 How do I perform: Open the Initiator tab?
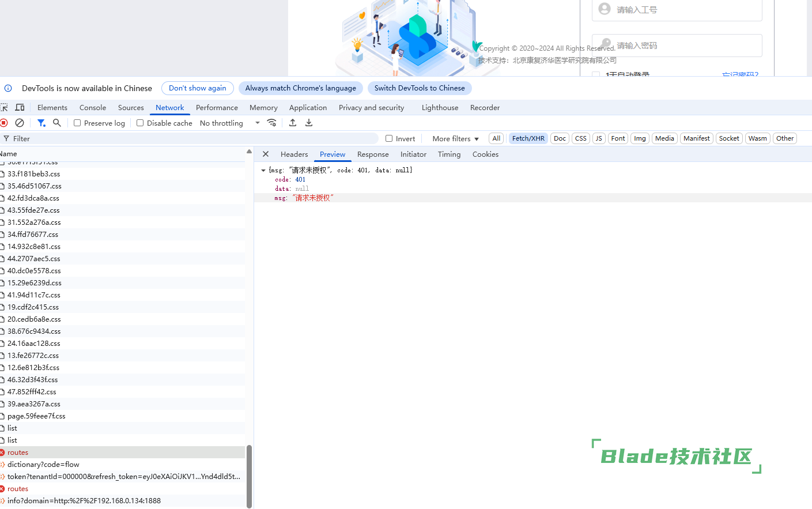coord(413,154)
